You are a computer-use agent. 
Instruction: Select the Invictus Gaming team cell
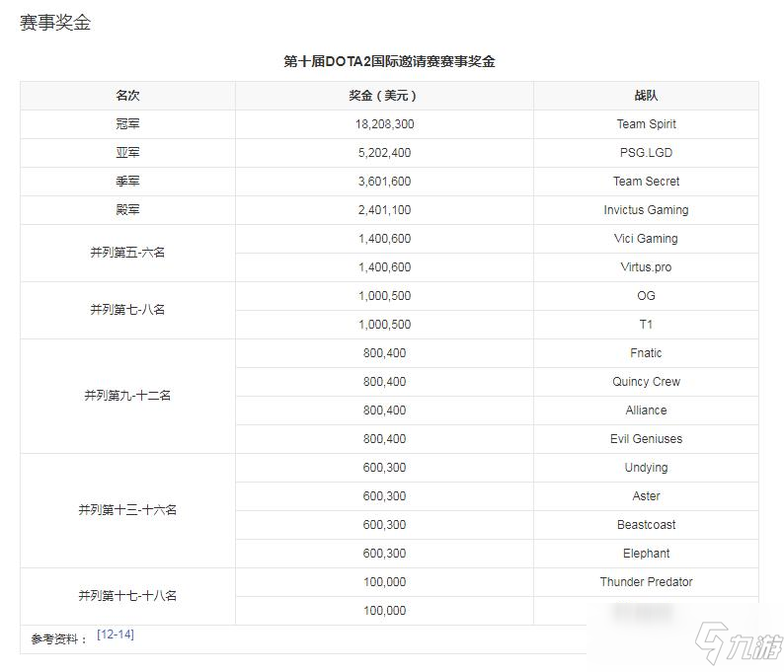pyautogui.click(x=646, y=210)
